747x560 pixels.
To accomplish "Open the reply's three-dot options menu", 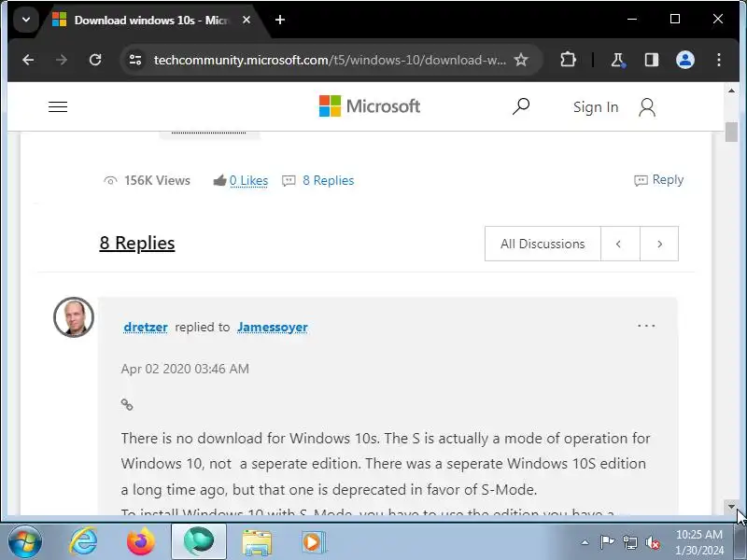I will coord(646,326).
